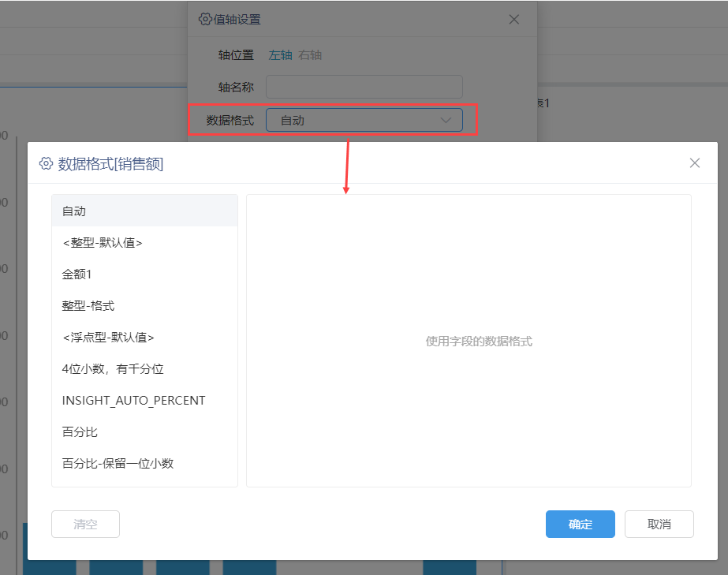728x575 pixels.
Task: Select the 金额1 format
Action: pyautogui.click(x=145, y=274)
